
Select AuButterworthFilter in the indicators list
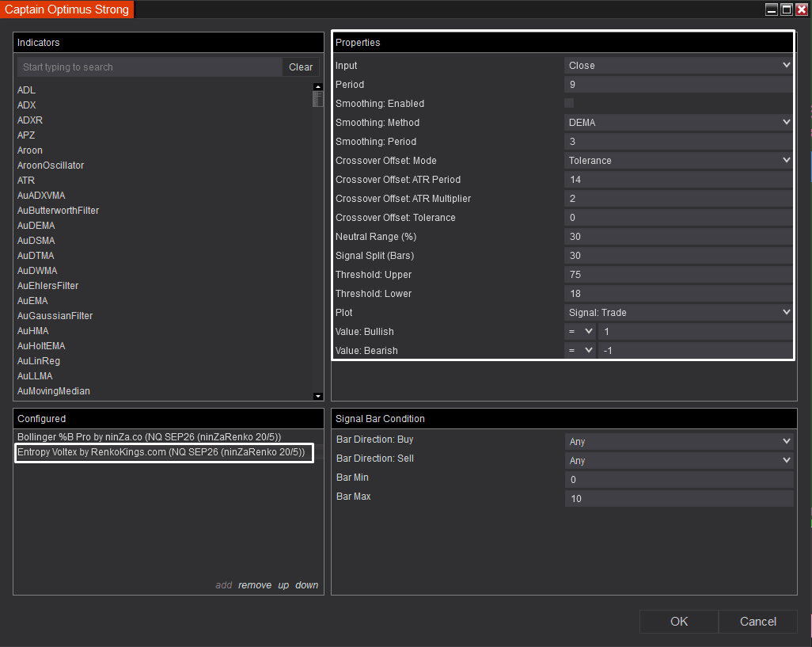(x=58, y=211)
